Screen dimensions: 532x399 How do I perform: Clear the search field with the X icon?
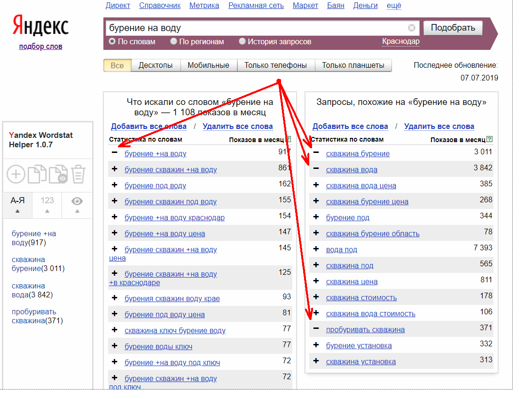(x=412, y=28)
